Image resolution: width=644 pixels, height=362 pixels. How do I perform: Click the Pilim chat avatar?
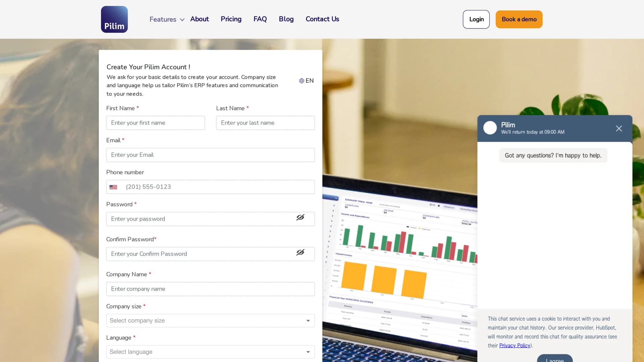(x=490, y=128)
